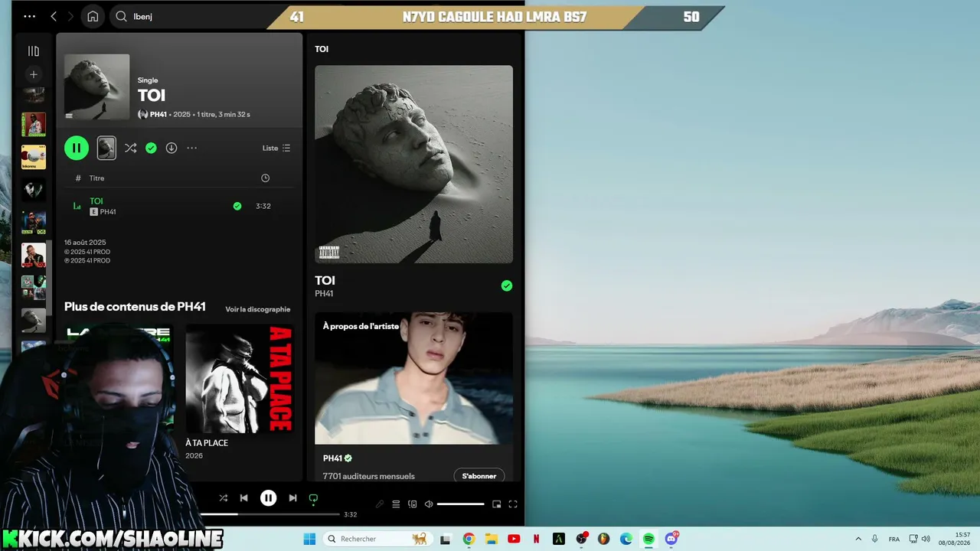980x551 pixels.
Task: Click the duration clock column header
Action: coord(265,178)
